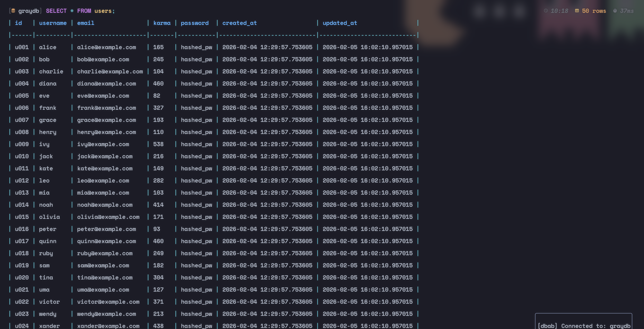This screenshot has height=329, width=644.
Task: Click the karma column header
Action: click(x=162, y=23)
